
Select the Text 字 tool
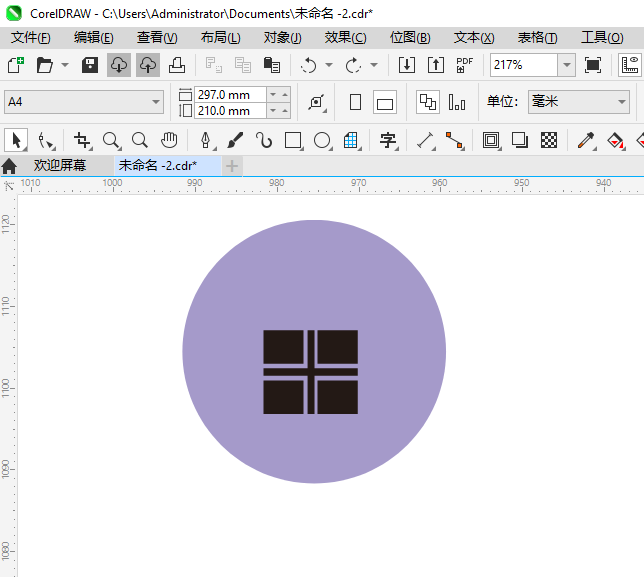click(x=388, y=140)
